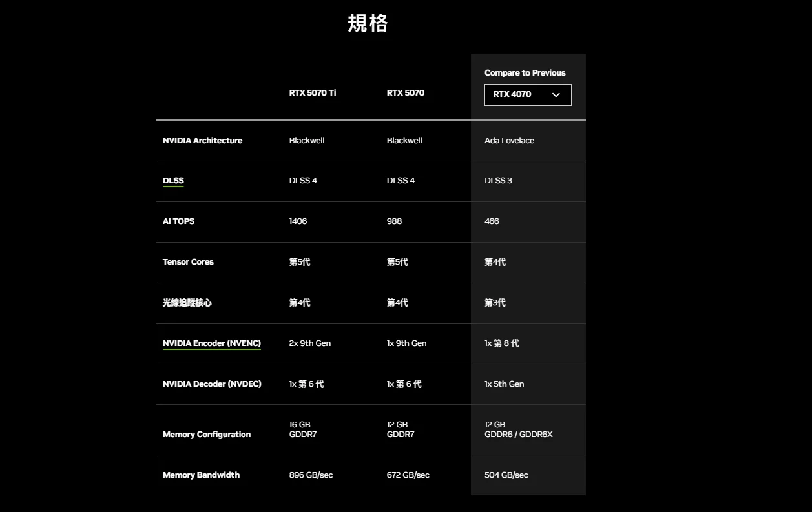This screenshot has width=812, height=512.
Task: Select the 1406 AI TOPS value
Action: [x=298, y=221]
